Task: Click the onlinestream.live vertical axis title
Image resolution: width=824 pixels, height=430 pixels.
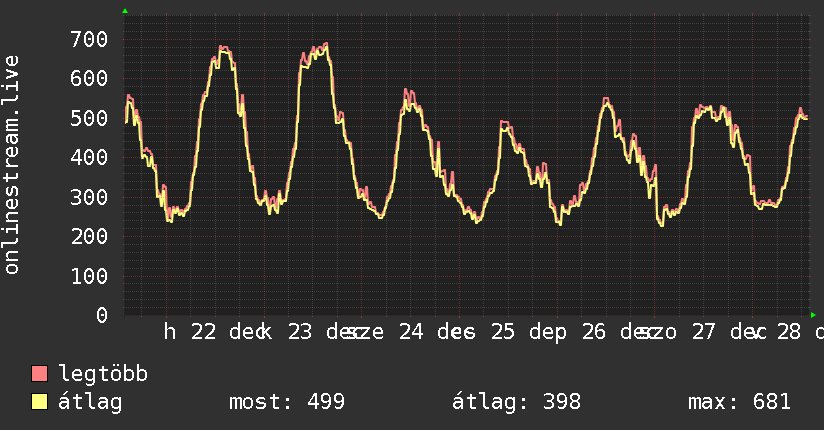Action: click(x=12, y=165)
